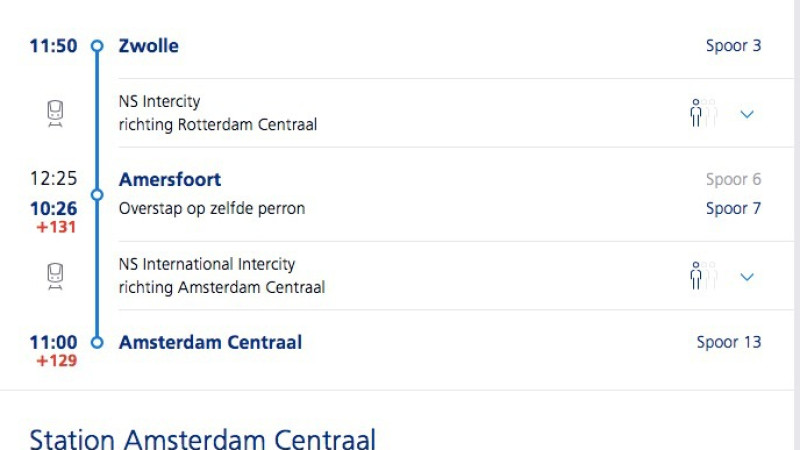This screenshot has height=450, width=800.
Task: Open the Zwolle station link
Action: coord(148,46)
